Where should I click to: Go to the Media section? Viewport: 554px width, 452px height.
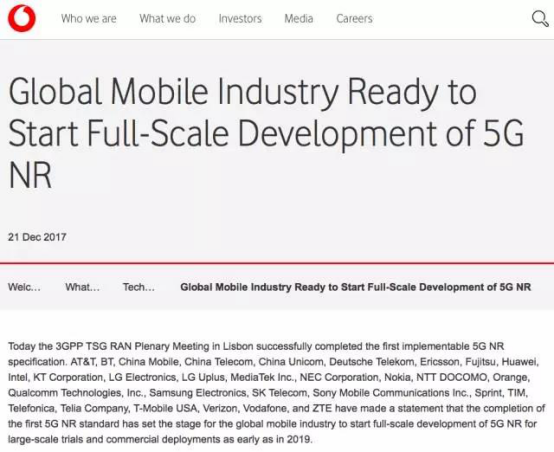tap(299, 18)
